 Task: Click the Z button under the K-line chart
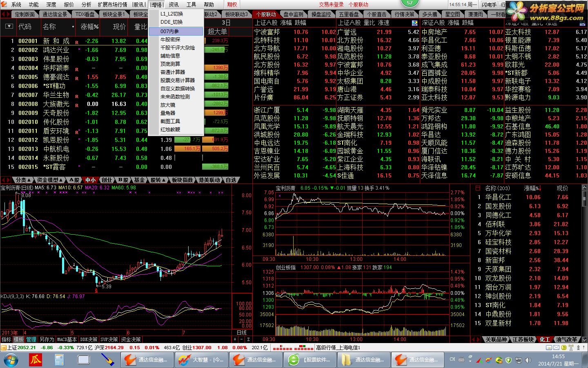[248, 339]
